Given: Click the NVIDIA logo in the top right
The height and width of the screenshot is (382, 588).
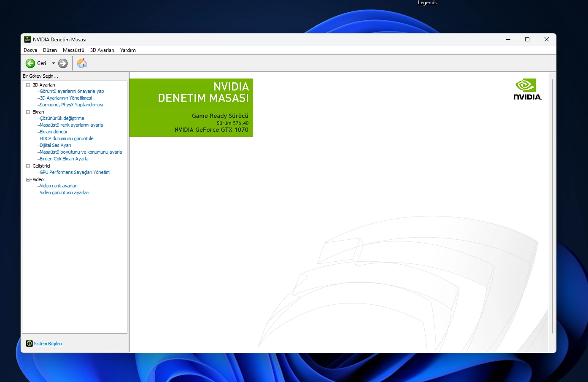Looking at the screenshot, I should [528, 89].
